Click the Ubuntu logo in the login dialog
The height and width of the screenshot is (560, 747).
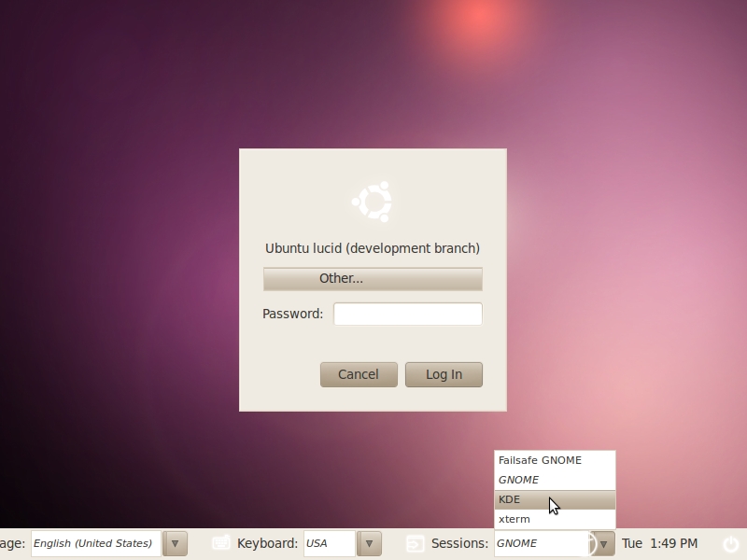[x=372, y=202]
